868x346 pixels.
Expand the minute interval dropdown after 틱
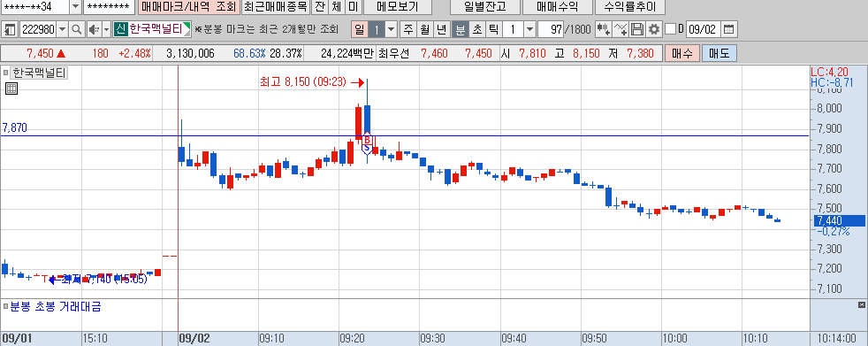click(529, 29)
